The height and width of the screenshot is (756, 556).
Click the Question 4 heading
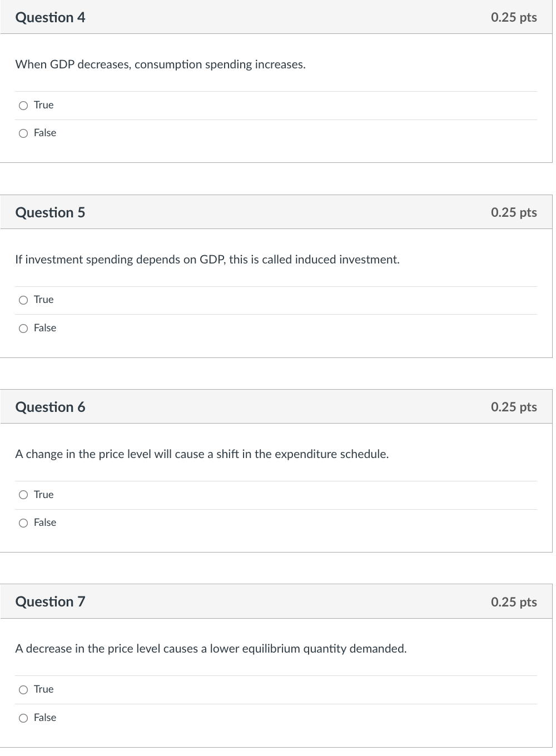tap(50, 18)
